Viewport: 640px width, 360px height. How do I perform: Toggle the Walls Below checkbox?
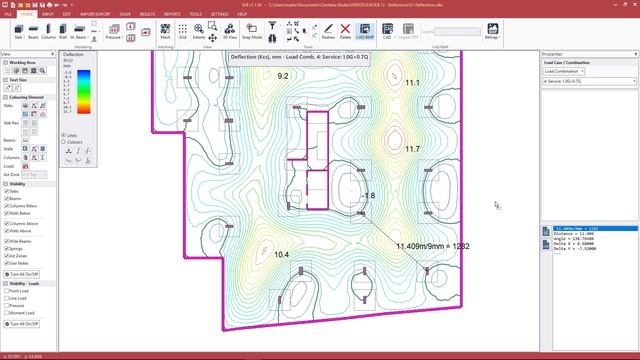coord(7,213)
